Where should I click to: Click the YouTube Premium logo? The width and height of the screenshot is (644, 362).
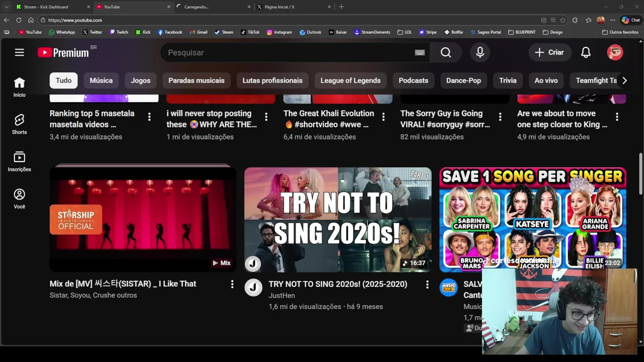coord(63,52)
